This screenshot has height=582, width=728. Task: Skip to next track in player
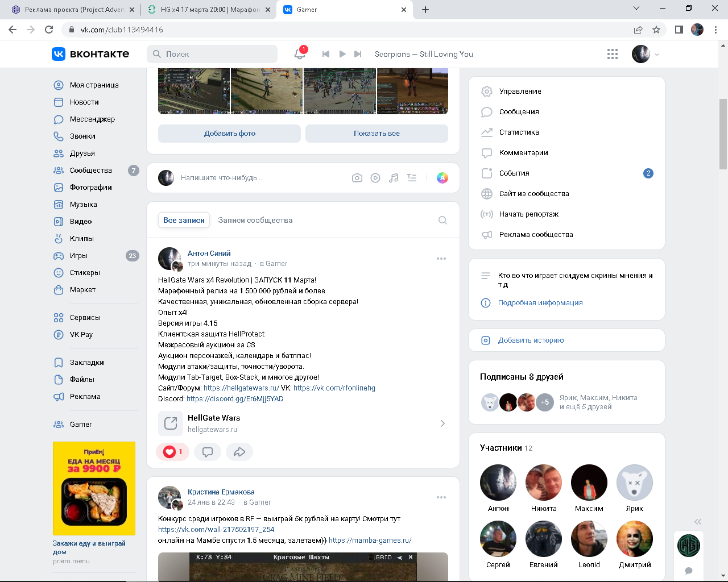358,54
